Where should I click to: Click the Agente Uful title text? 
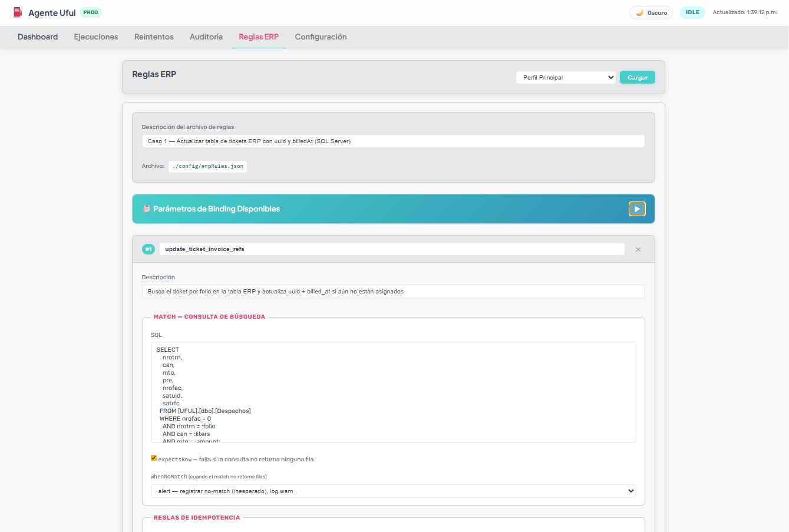click(x=52, y=12)
